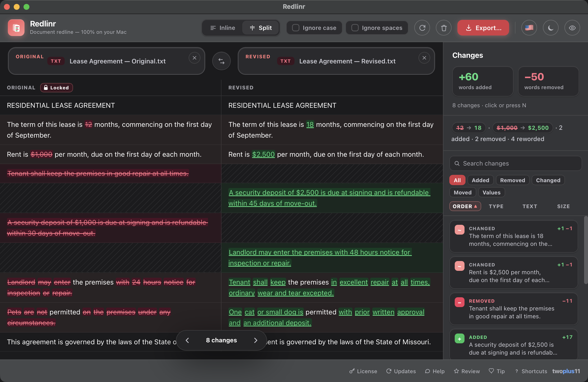Sort changes by TEXT
This screenshot has height=382, width=588.
(530, 206)
